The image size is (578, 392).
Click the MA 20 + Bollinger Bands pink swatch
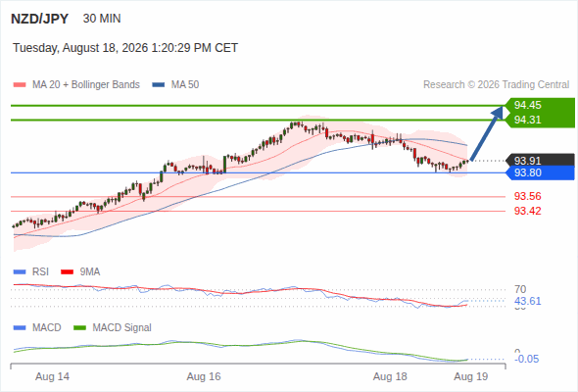(x=20, y=85)
